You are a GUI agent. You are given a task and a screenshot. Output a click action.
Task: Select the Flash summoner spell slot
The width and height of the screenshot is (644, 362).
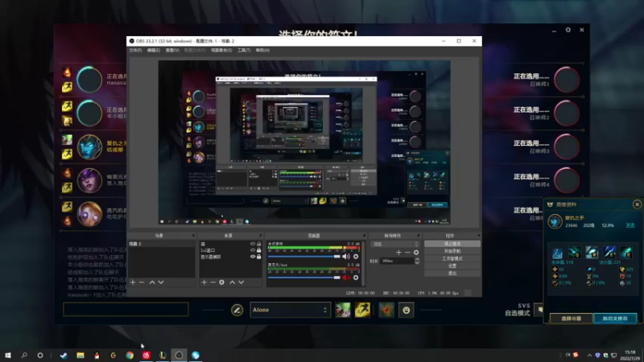click(362, 310)
